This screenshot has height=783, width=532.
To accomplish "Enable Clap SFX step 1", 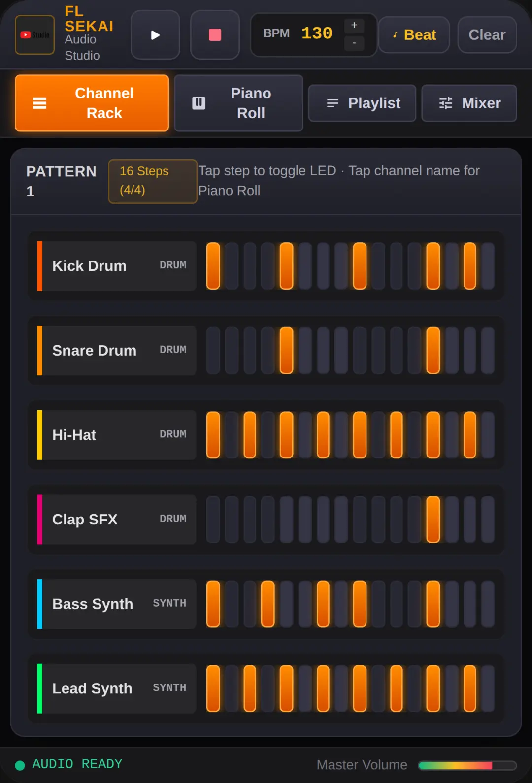I will [x=213, y=520].
